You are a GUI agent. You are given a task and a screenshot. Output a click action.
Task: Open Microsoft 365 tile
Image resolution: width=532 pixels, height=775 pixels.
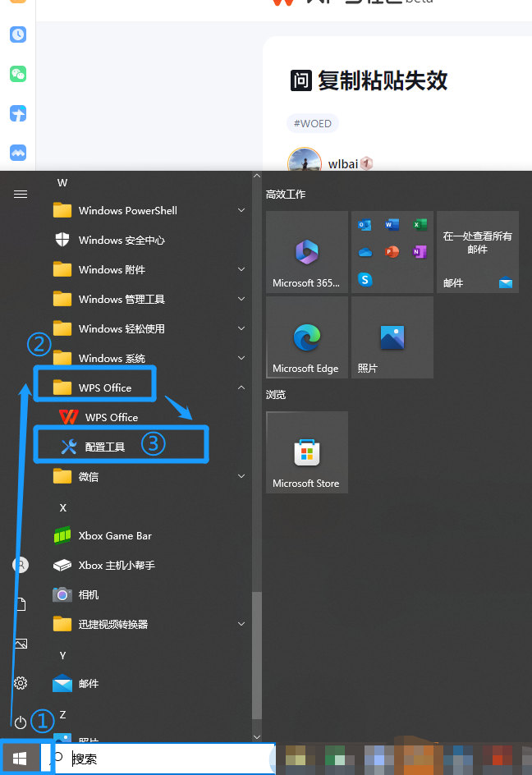tap(307, 252)
